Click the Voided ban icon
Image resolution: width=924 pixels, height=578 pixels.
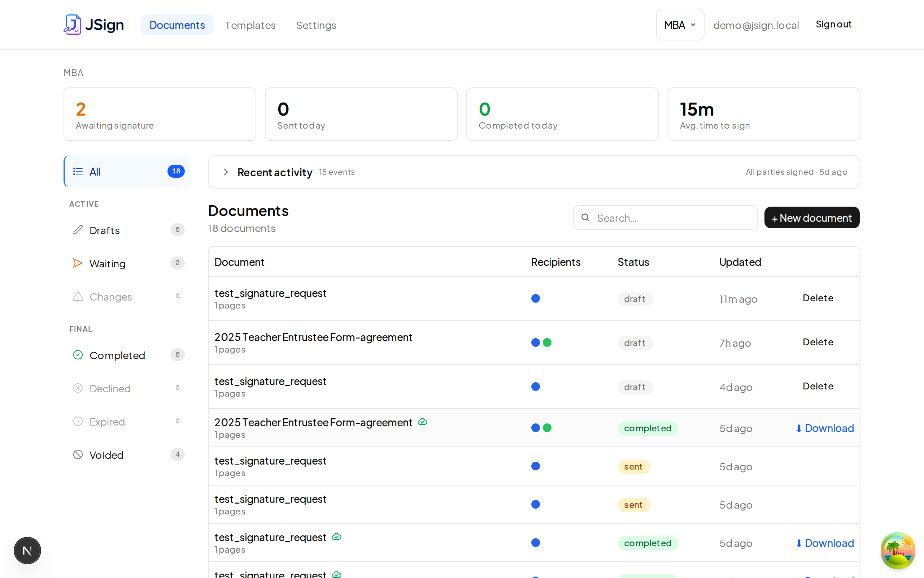[x=78, y=454]
